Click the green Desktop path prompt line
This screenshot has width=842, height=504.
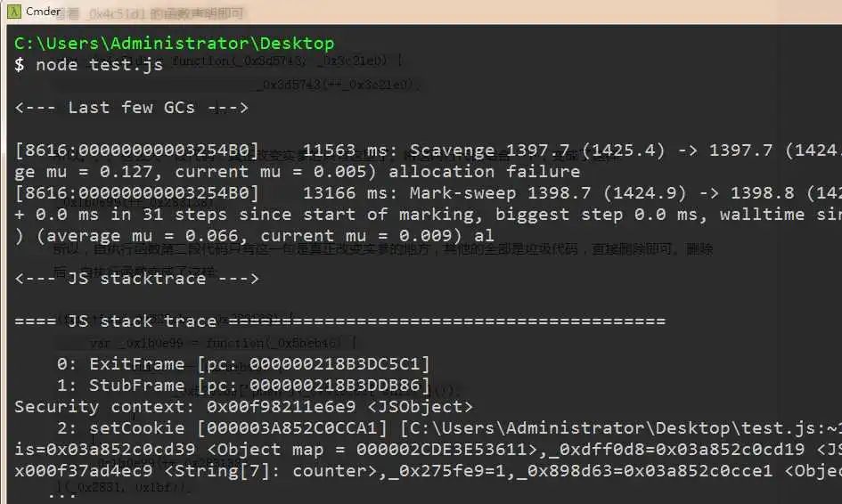pos(174,43)
